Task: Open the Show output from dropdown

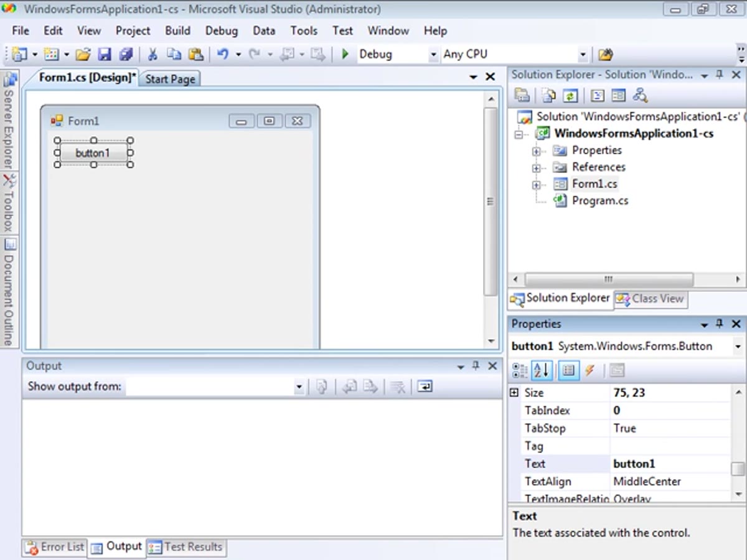Action: click(299, 387)
